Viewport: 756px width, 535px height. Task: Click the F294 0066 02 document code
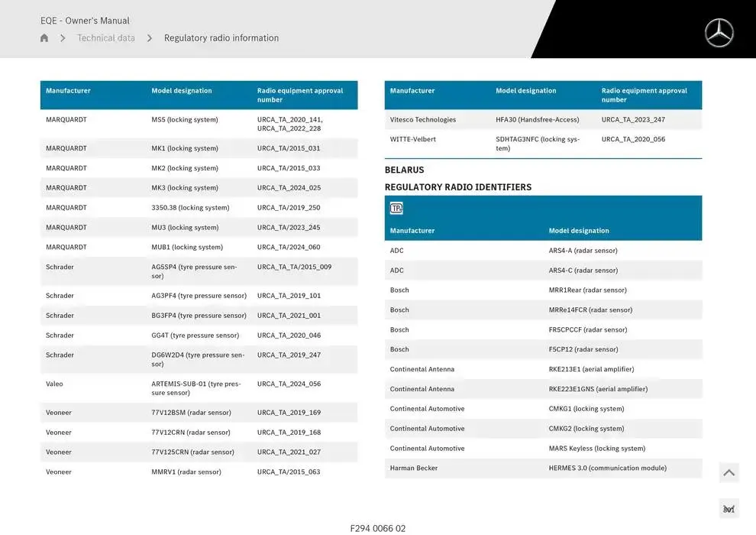[x=378, y=528]
